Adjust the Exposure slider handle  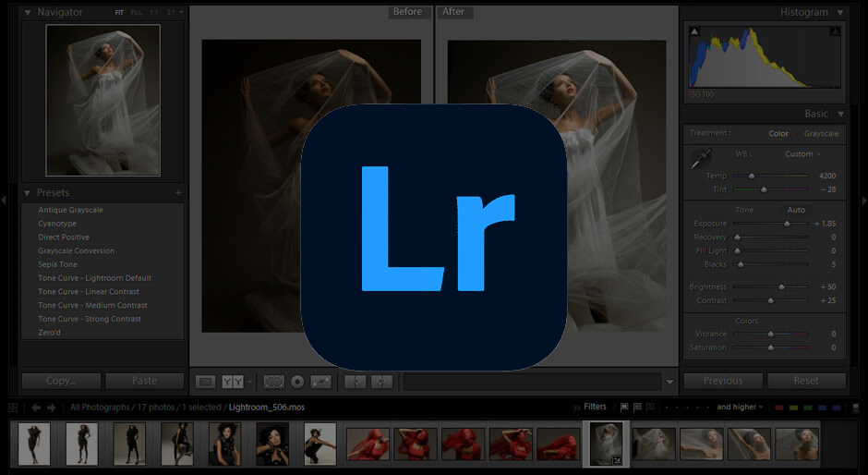(787, 224)
